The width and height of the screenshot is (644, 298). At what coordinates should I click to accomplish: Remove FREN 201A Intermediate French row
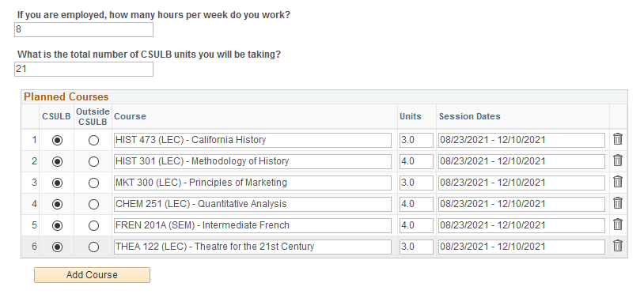[x=617, y=224]
